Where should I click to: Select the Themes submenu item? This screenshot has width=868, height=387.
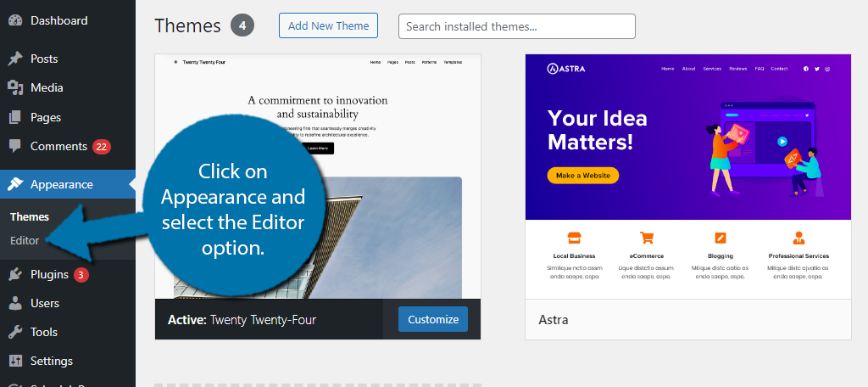30,216
